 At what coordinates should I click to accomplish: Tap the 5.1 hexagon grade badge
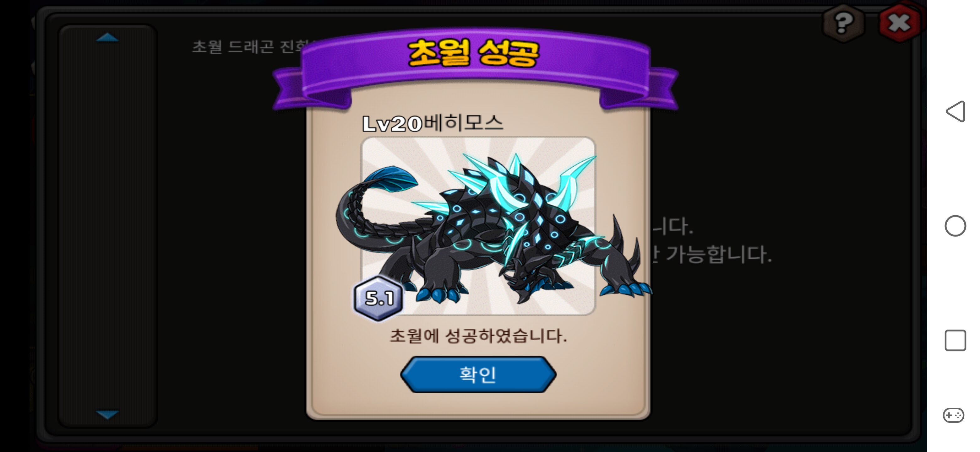coord(378,298)
